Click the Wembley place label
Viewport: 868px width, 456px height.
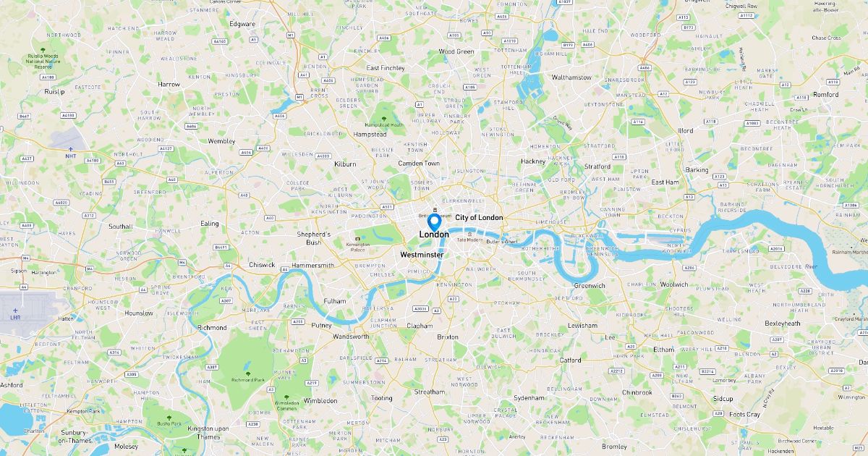click(221, 141)
